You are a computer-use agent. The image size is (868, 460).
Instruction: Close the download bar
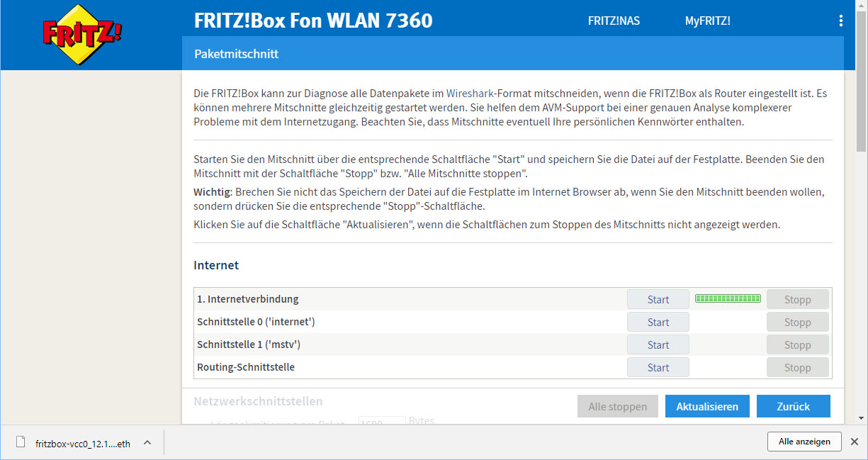(x=855, y=442)
